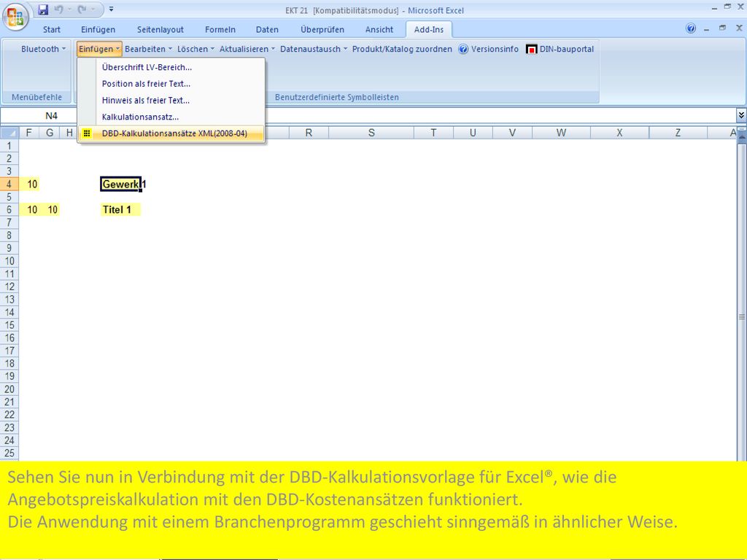Expand the Löschen dropdown
The height and width of the screenshot is (560, 747).
tap(196, 49)
